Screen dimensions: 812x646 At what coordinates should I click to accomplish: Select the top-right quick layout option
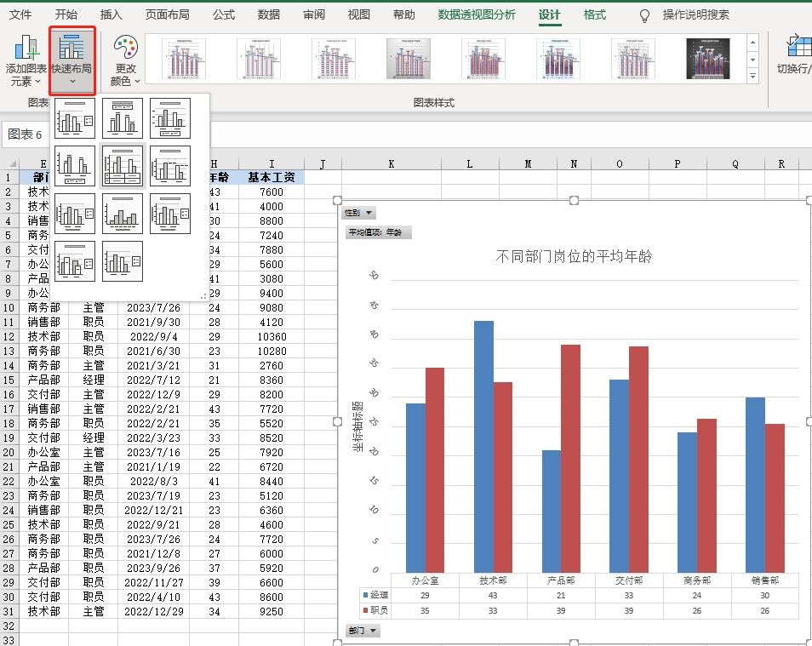170,118
